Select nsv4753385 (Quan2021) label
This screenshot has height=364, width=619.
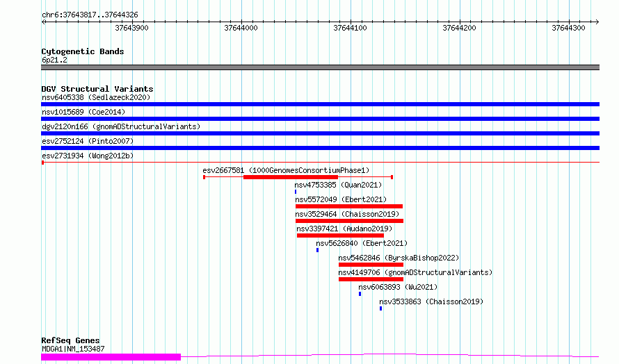click(338, 185)
